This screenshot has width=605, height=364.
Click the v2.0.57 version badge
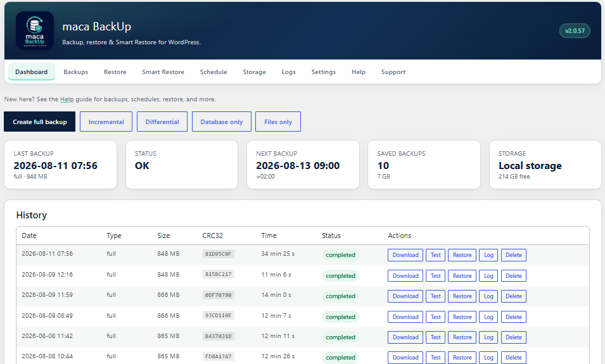point(575,31)
